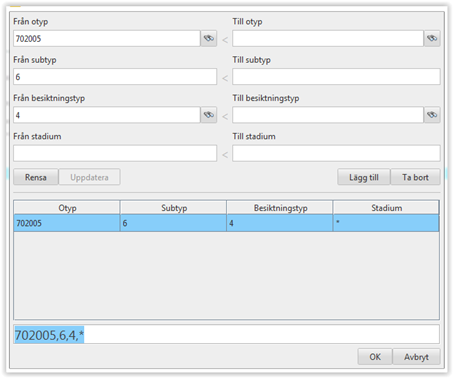Click into the Från otyp input field
The width and height of the screenshot is (453, 378).
click(x=107, y=39)
